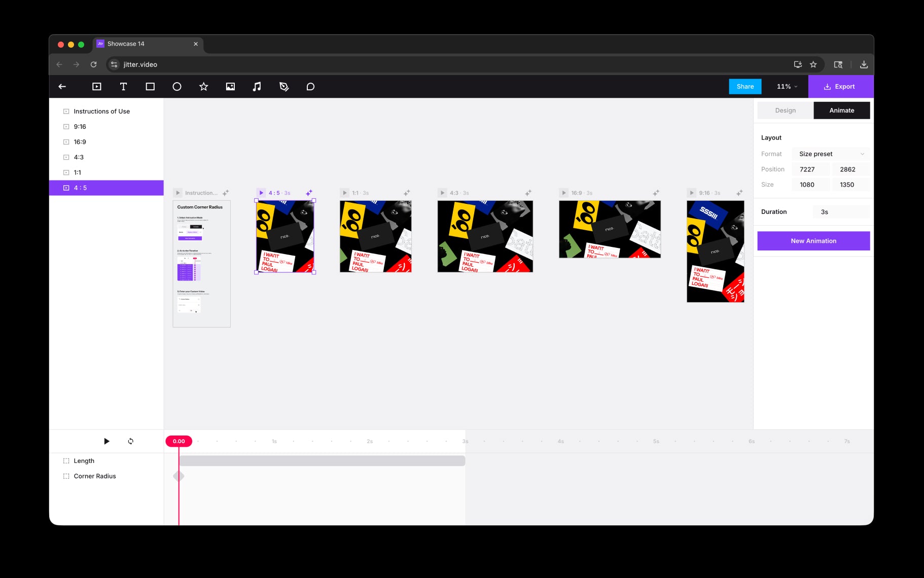Click the Image insert tool
Viewport: 924px width, 578px height.
pyautogui.click(x=230, y=87)
